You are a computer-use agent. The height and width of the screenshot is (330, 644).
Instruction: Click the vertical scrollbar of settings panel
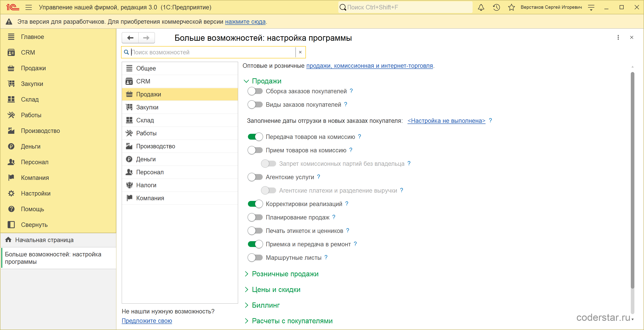click(x=632, y=180)
